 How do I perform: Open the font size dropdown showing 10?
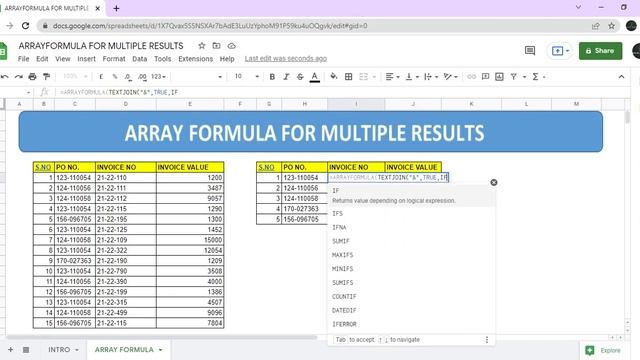point(247,77)
